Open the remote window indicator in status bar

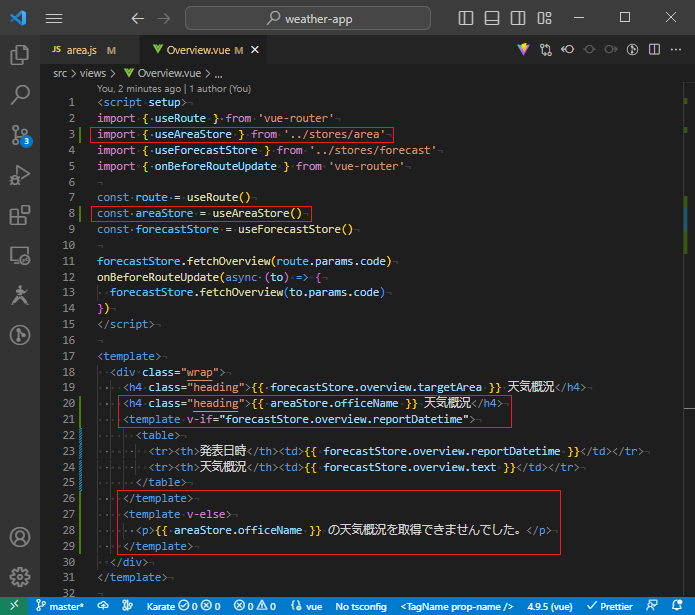click(x=14, y=606)
